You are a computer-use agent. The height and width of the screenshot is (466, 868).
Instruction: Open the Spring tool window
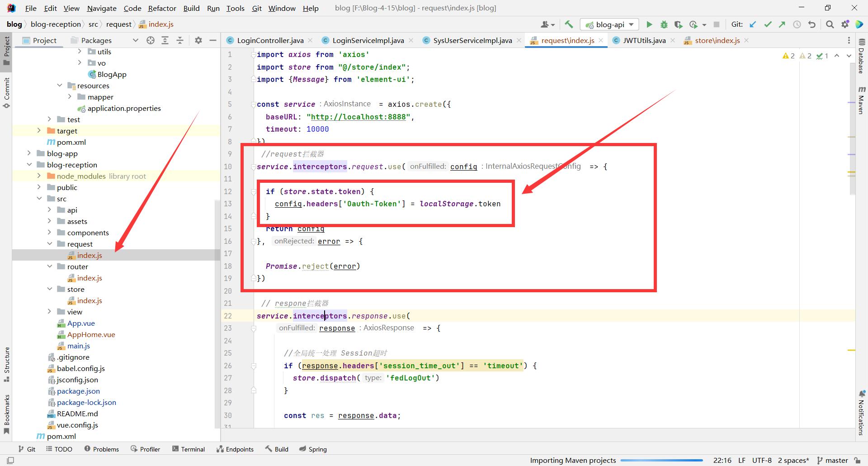pos(313,449)
